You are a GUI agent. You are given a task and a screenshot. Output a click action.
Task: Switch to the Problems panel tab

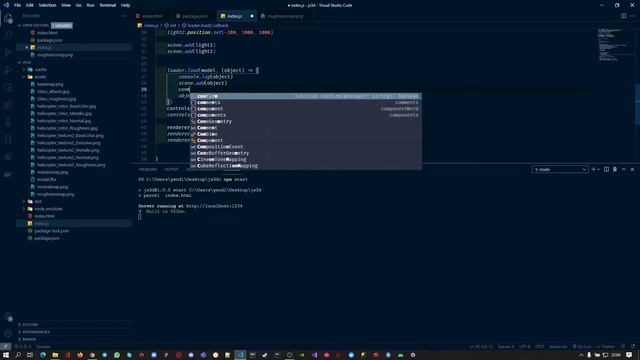coord(147,169)
